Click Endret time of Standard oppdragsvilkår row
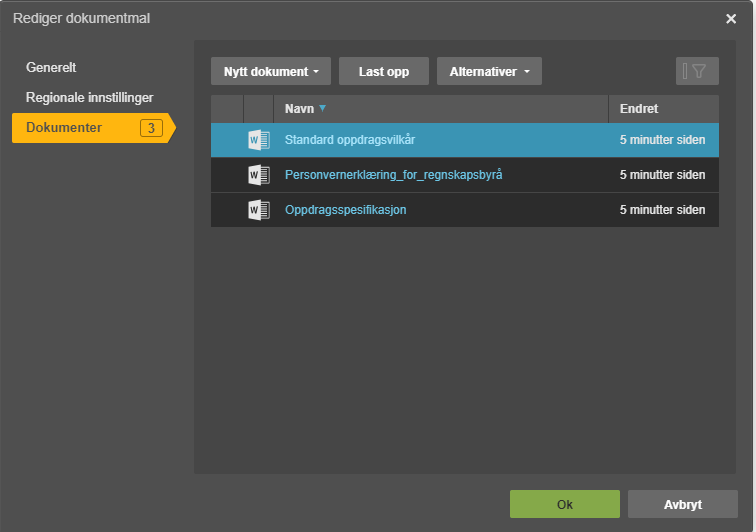The width and height of the screenshot is (756, 532). coord(662,140)
